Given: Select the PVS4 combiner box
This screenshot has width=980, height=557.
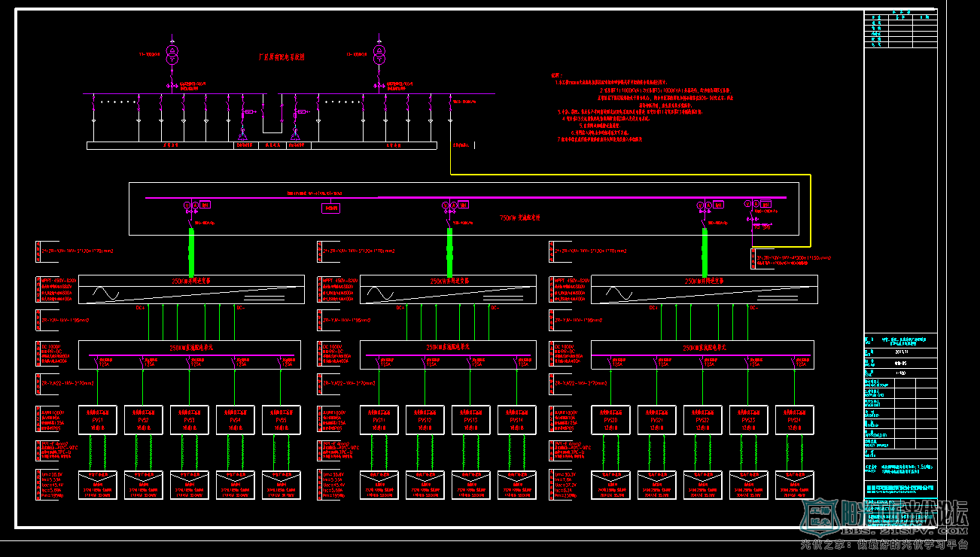Looking at the screenshot, I should click(x=236, y=420).
